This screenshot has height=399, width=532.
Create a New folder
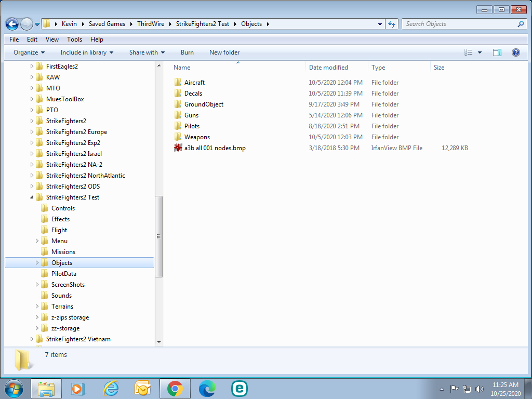point(224,52)
